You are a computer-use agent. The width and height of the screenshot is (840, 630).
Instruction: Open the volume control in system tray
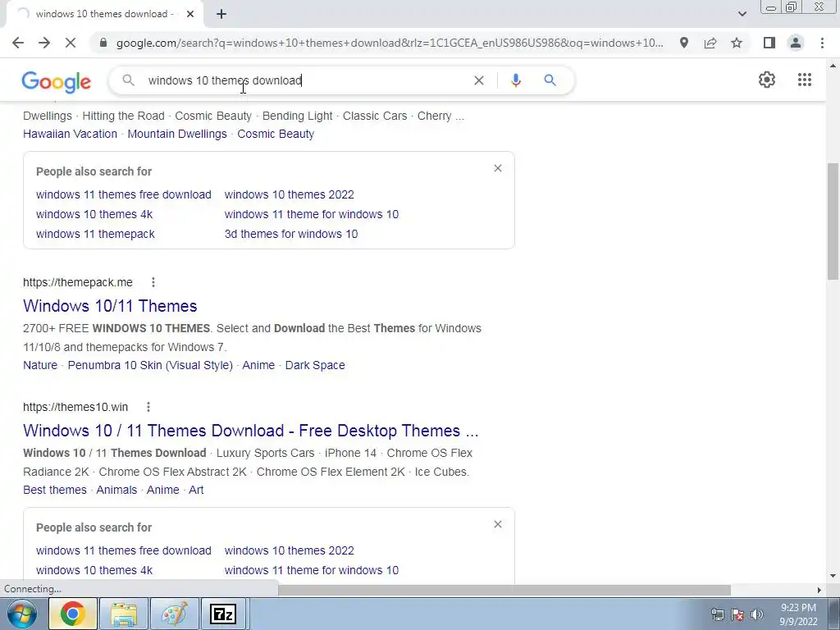(757, 614)
